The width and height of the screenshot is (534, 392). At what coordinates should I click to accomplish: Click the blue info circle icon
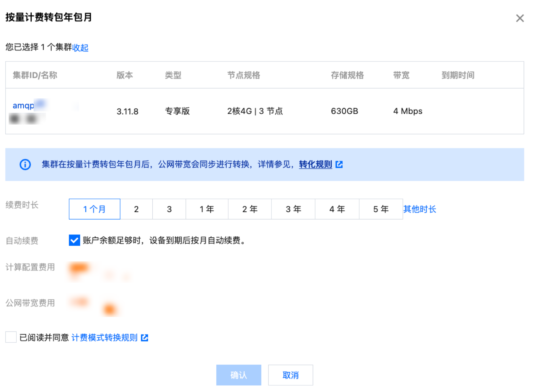pyautogui.click(x=25, y=165)
